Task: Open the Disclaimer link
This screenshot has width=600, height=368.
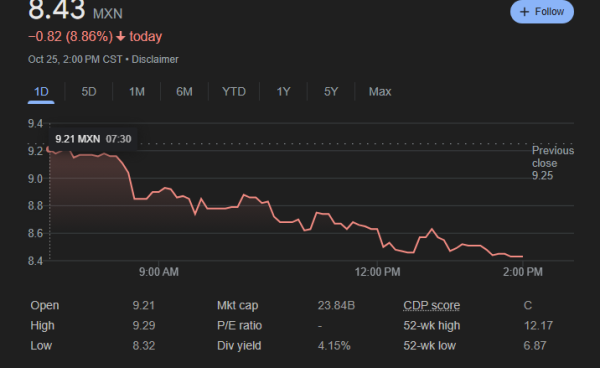Action: click(x=155, y=59)
